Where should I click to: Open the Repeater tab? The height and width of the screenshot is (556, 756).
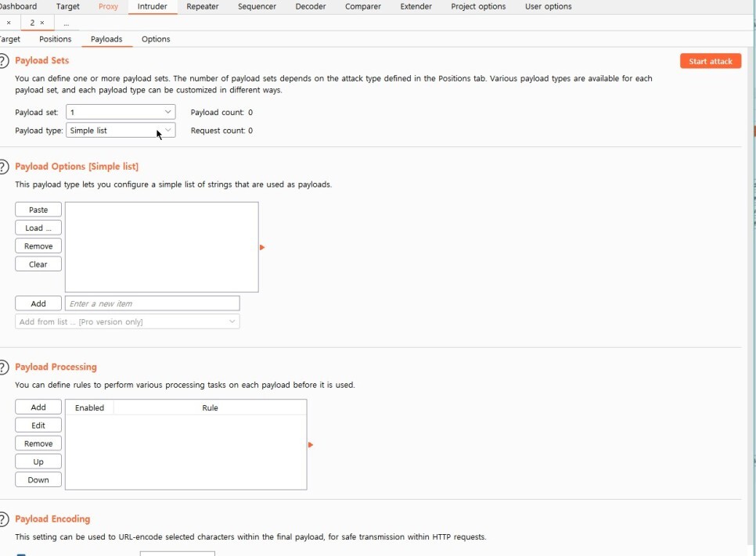(x=203, y=6)
